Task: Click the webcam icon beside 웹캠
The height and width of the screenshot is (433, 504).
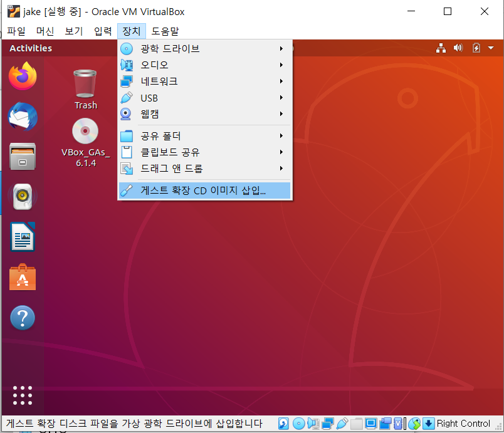Action: pos(125,114)
